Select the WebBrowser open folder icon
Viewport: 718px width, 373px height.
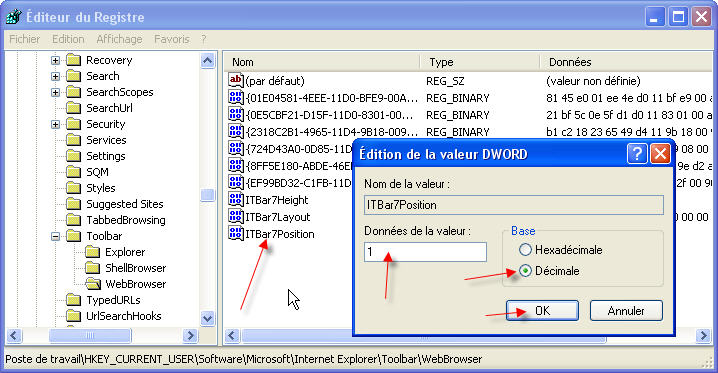pos(93,284)
